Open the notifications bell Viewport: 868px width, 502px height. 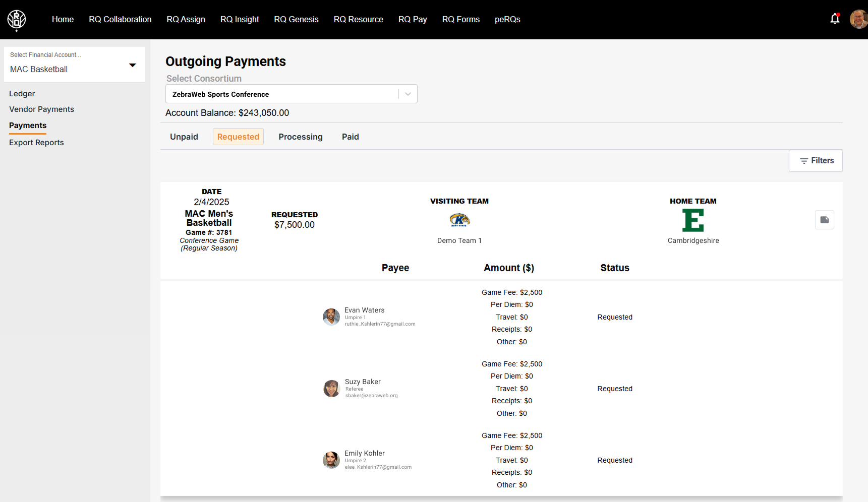[835, 19]
